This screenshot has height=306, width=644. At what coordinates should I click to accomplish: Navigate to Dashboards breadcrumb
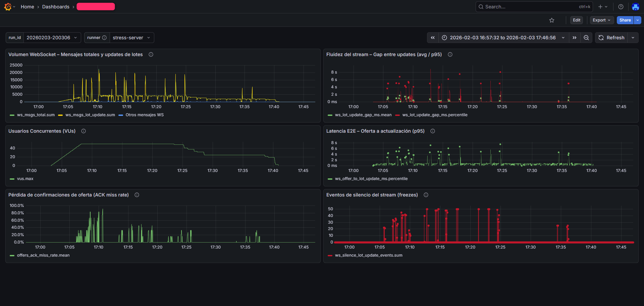(56, 7)
